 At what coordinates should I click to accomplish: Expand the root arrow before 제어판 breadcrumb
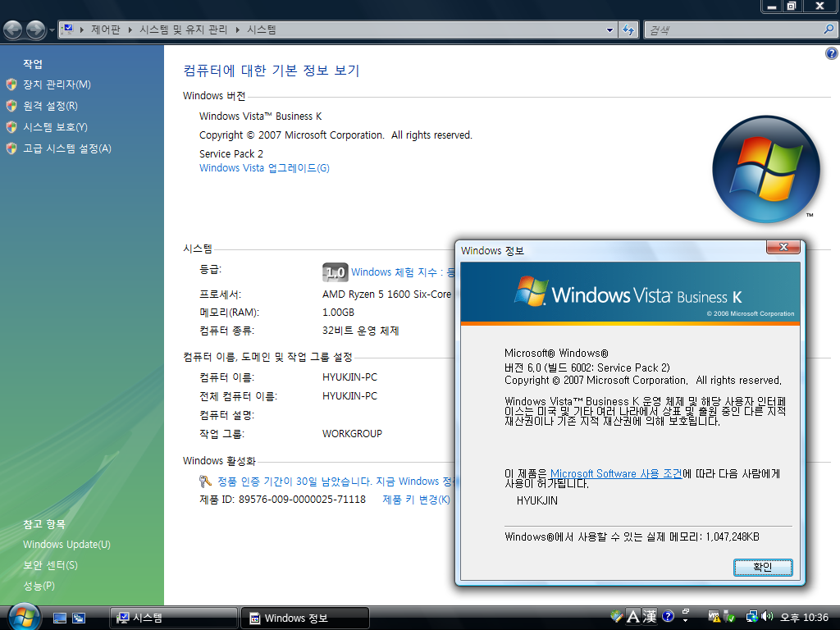(82, 30)
